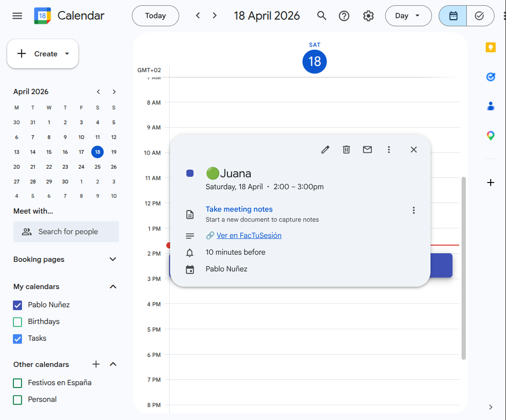Open the Ver en FacTuSesión link
This screenshot has width=506, height=420.
pyautogui.click(x=249, y=235)
